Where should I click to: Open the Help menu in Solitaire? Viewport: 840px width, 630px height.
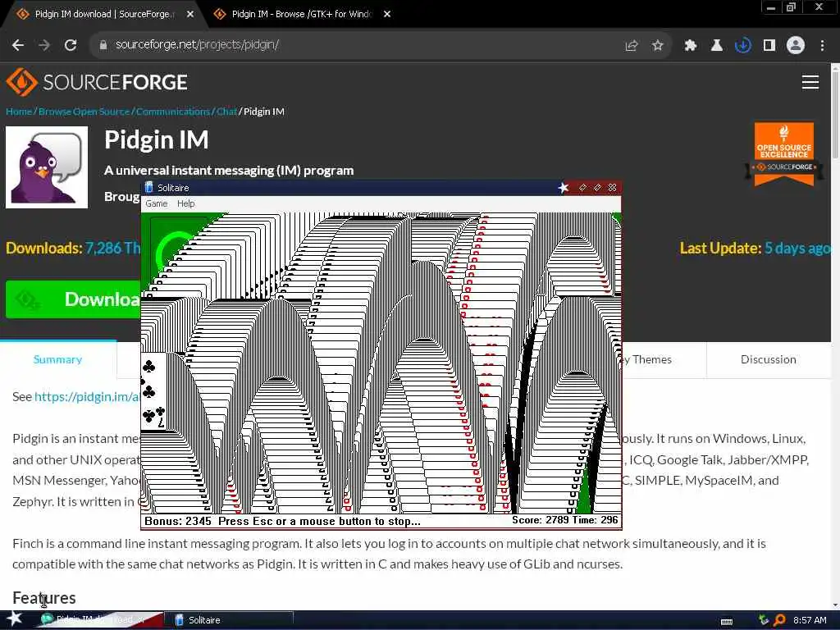[186, 203]
